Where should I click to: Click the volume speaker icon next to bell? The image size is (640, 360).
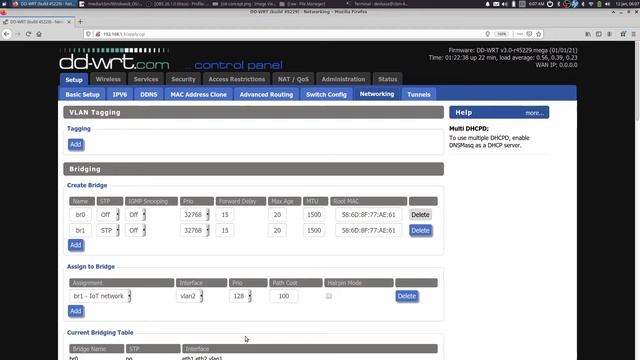coord(504,4)
